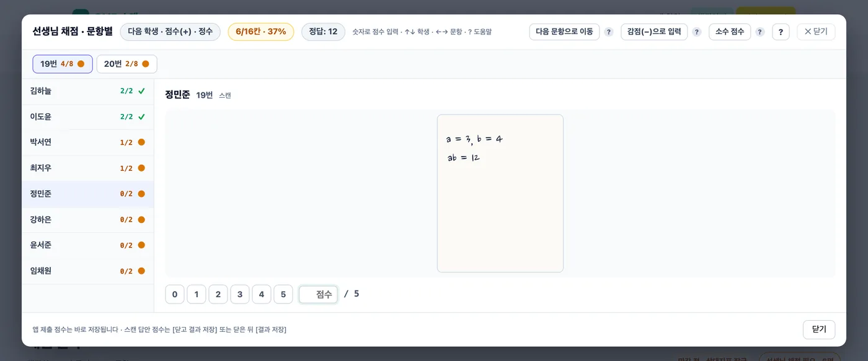Select student 박서연
Screen dimensions: 868x361
pos(87,142)
